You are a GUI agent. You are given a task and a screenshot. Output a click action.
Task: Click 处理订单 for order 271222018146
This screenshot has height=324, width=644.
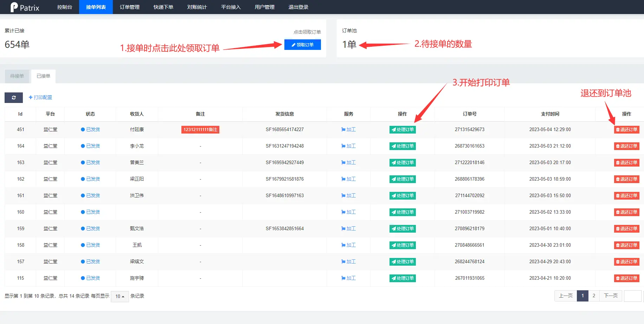(x=402, y=163)
